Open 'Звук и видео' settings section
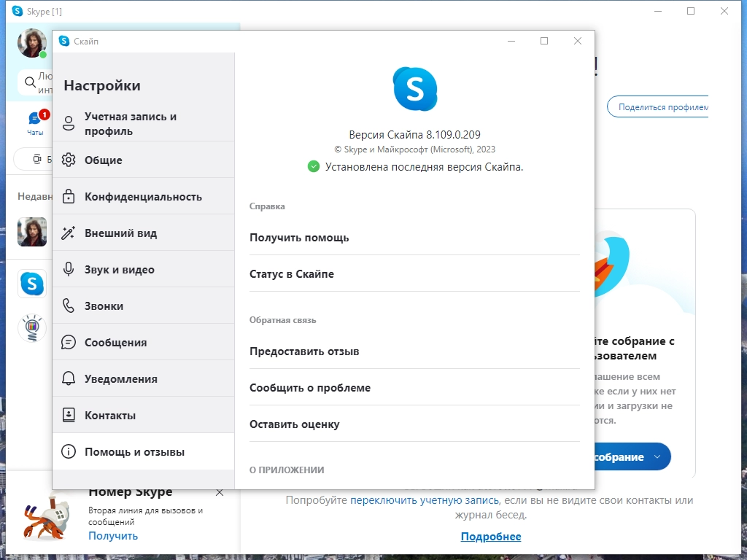747x560 pixels. [144, 269]
